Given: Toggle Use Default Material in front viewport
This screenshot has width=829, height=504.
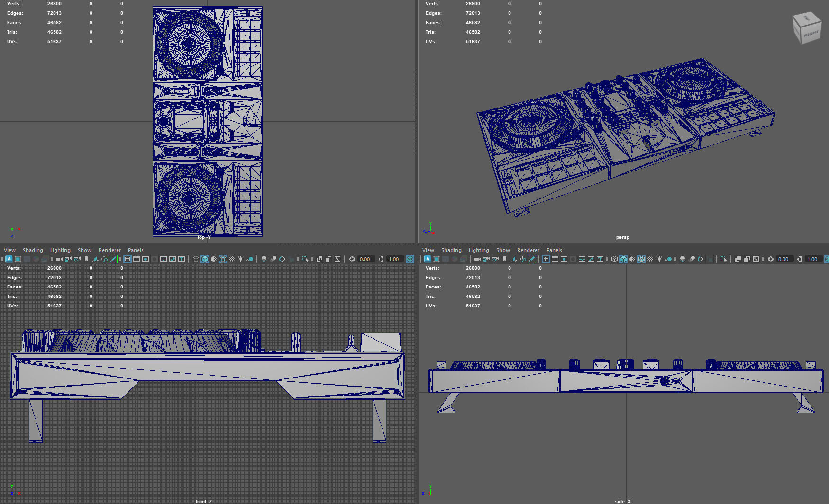Looking at the screenshot, I should pyautogui.click(x=214, y=259).
